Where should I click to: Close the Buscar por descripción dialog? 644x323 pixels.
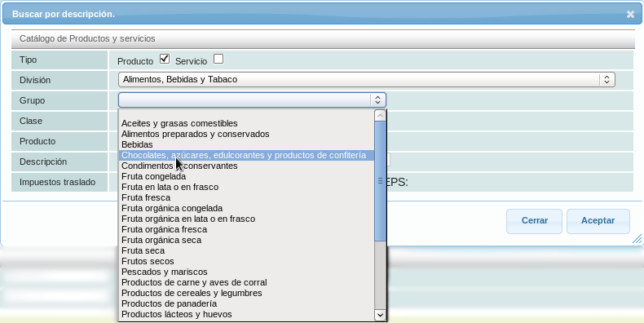tap(630, 15)
